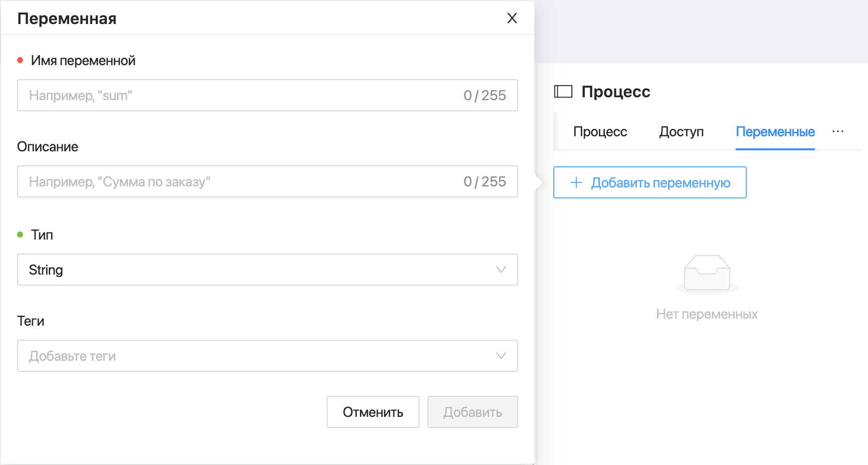Click the Имя переменной field label

pyautogui.click(x=83, y=61)
